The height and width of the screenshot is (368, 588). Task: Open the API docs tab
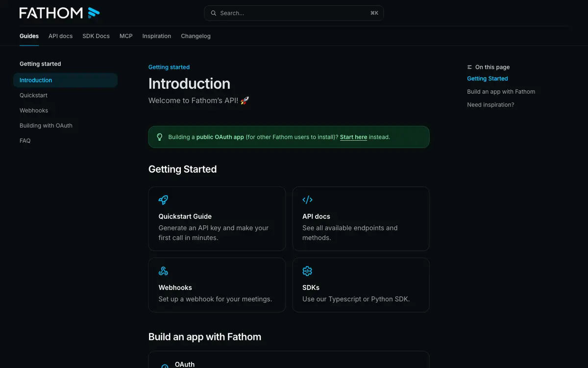[60, 36]
